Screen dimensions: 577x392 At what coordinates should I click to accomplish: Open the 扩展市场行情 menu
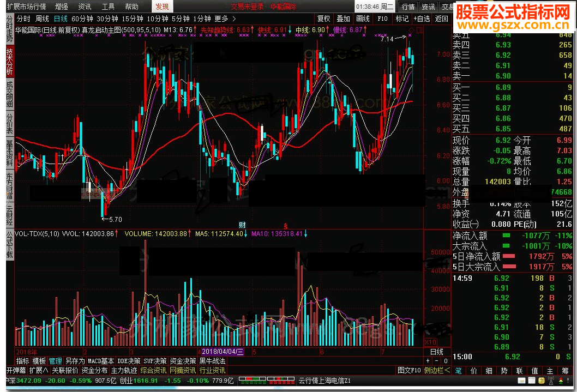point(27,7)
